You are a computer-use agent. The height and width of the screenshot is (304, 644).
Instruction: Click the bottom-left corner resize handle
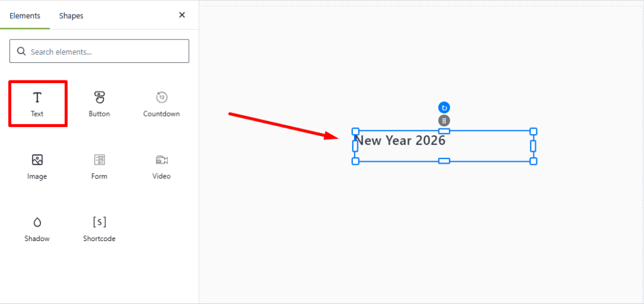(355, 161)
